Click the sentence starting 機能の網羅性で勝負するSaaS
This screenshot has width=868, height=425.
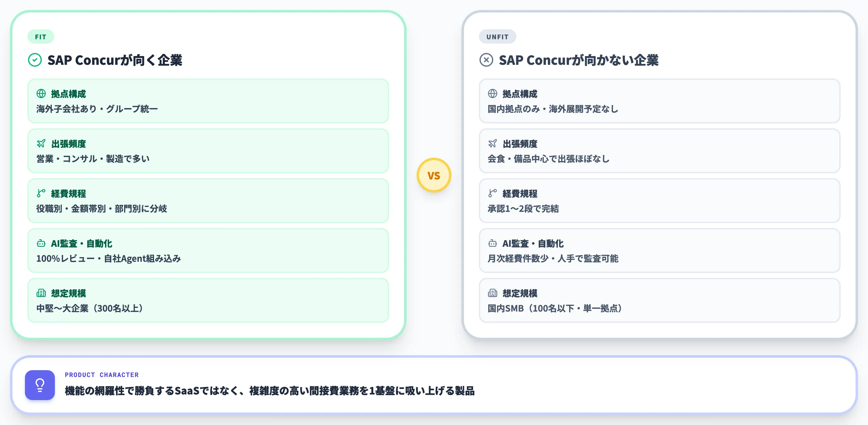(x=270, y=391)
